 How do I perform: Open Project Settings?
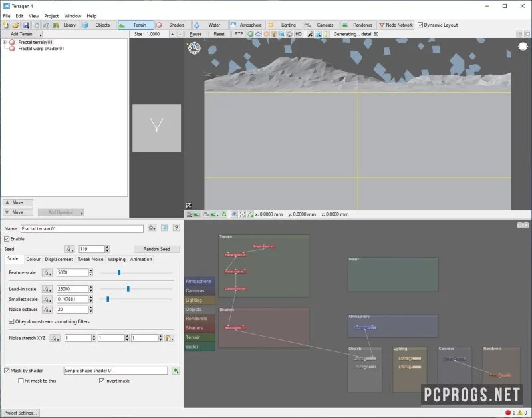[21, 413]
